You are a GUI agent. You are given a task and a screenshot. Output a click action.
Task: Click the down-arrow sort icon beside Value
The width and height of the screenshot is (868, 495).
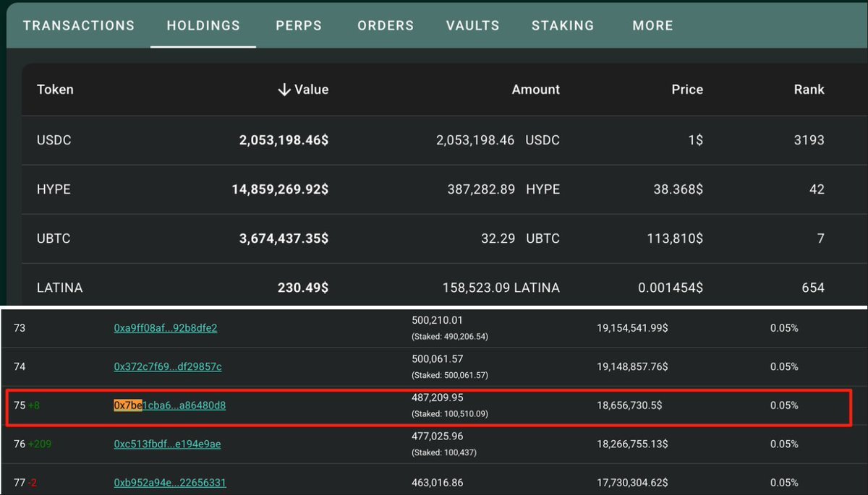pos(284,90)
